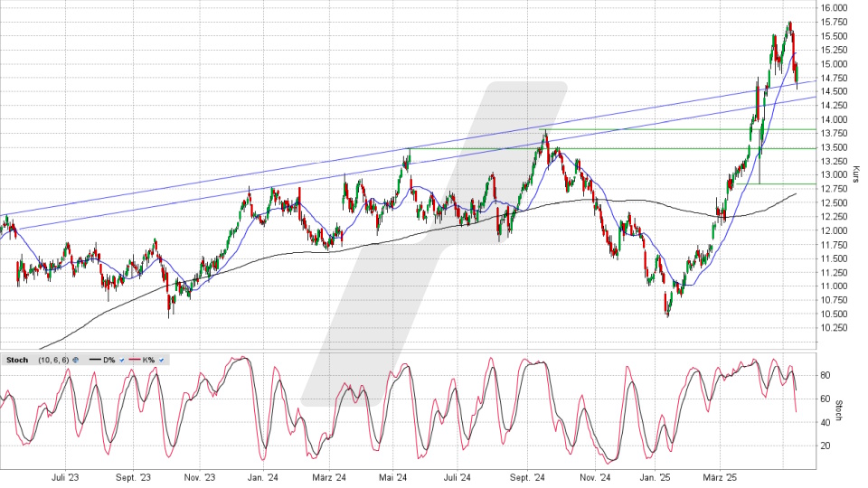
Task: Click the Nov. '24 date label
Action: pyautogui.click(x=595, y=477)
